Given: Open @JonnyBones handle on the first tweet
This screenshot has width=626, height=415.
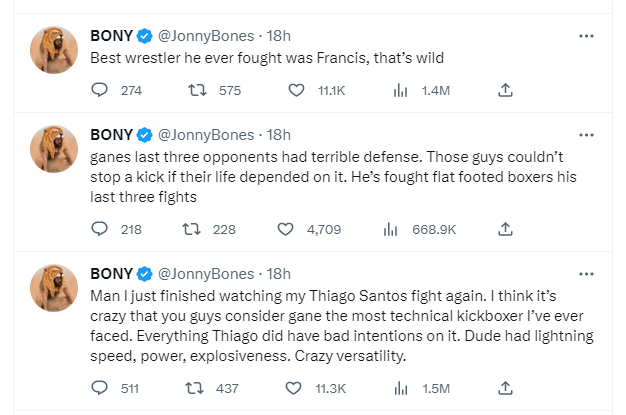Looking at the screenshot, I should pyautogui.click(x=208, y=36).
